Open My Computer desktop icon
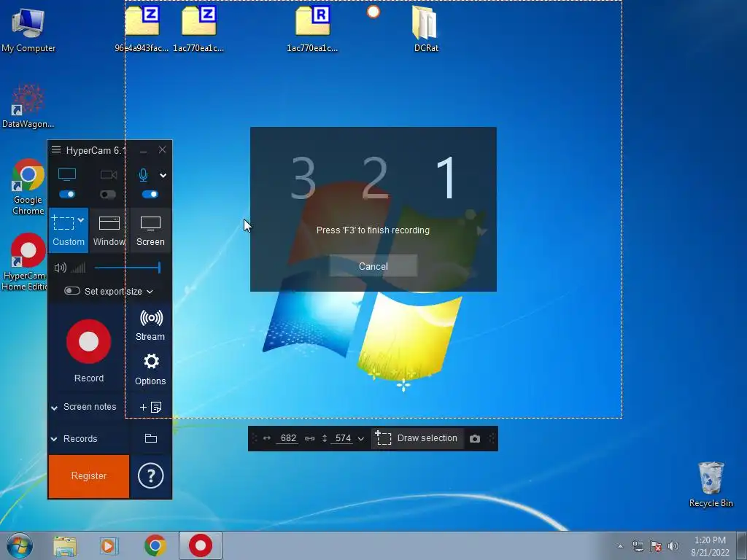 tap(28, 29)
